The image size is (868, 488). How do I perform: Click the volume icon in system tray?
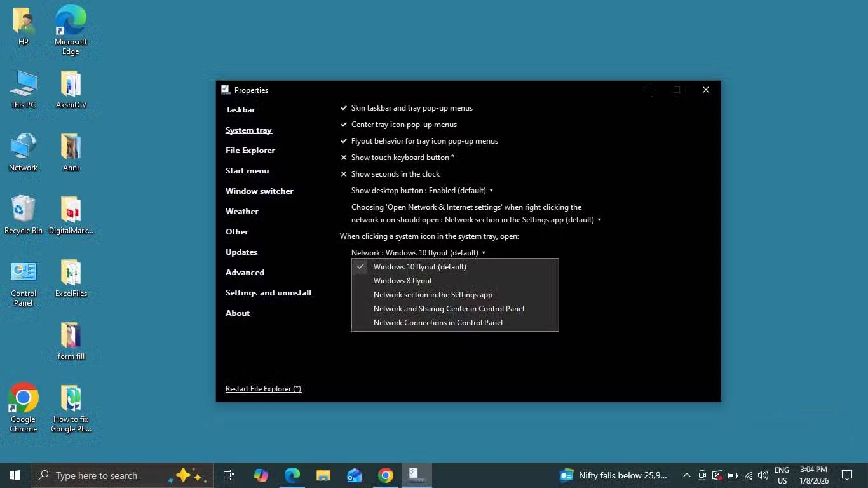point(763,475)
